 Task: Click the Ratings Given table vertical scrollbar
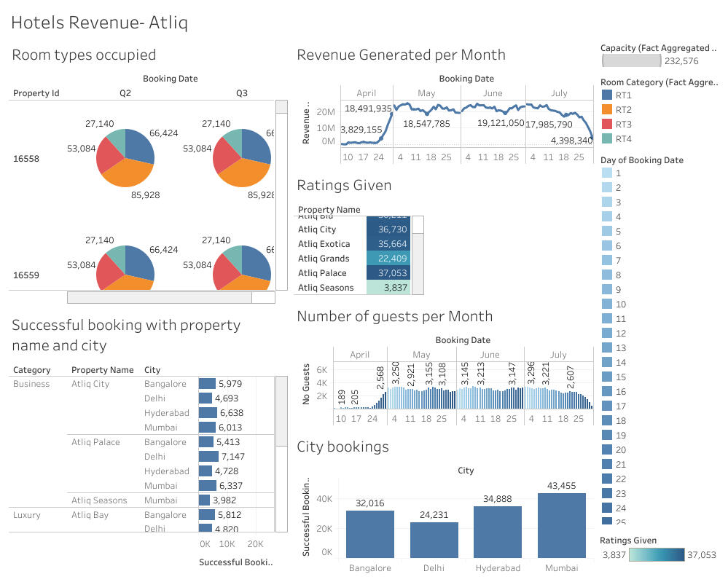tap(418, 224)
